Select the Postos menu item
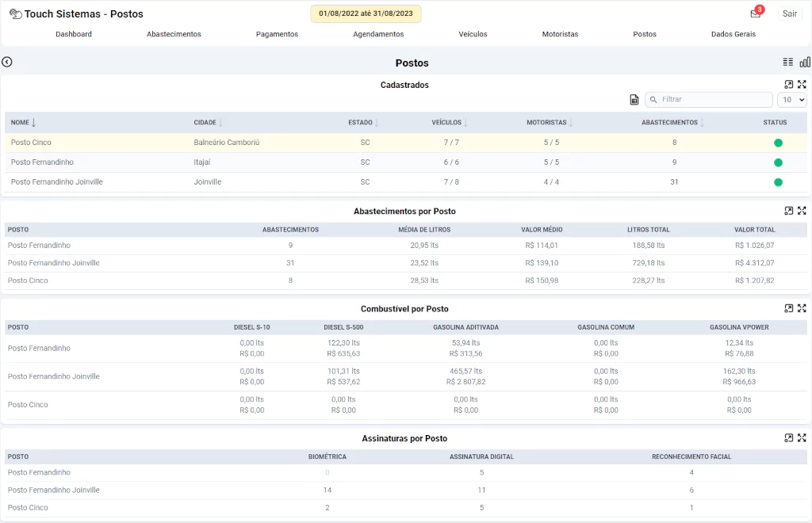The height and width of the screenshot is (523, 812). pyautogui.click(x=645, y=34)
